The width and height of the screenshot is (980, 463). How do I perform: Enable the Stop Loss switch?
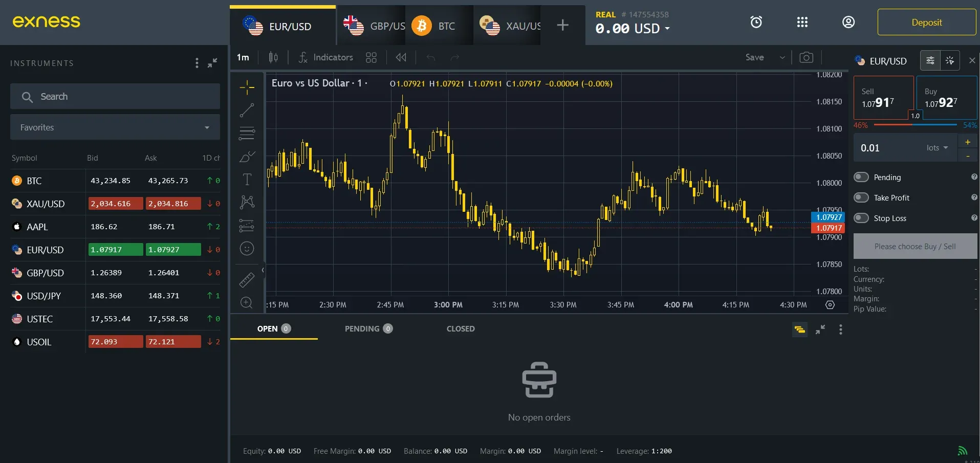(x=862, y=218)
